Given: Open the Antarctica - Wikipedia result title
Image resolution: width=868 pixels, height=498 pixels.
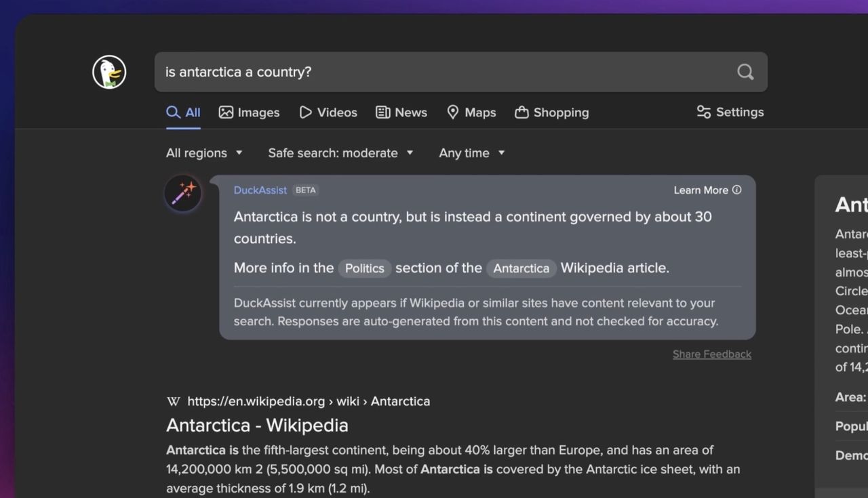Looking at the screenshot, I should click(257, 426).
